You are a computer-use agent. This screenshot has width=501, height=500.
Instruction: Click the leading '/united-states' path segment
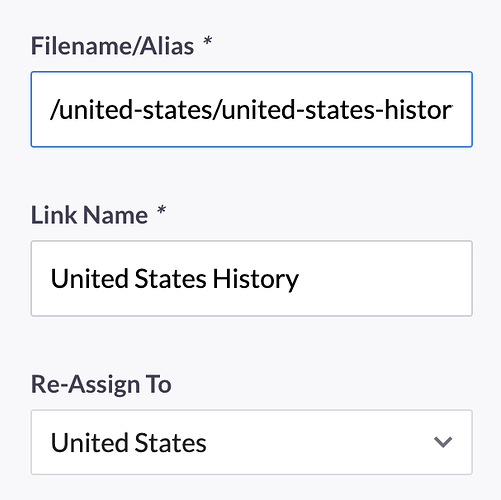[x=130, y=110]
